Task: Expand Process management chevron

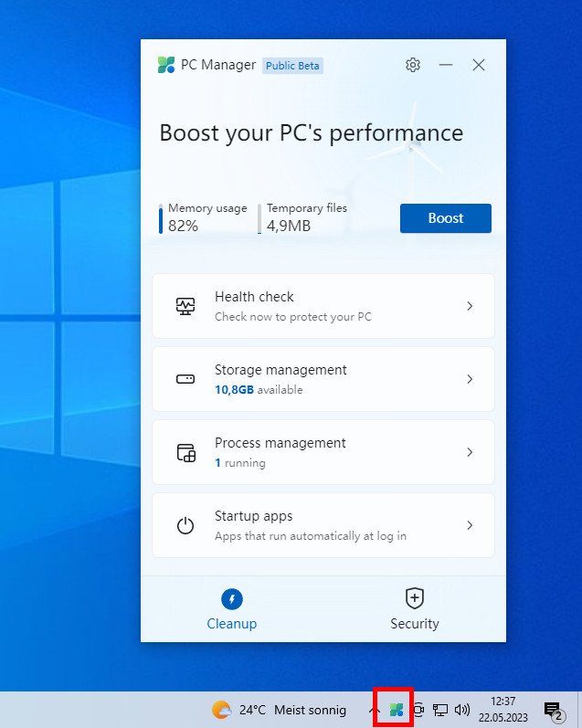Action: 470,452
